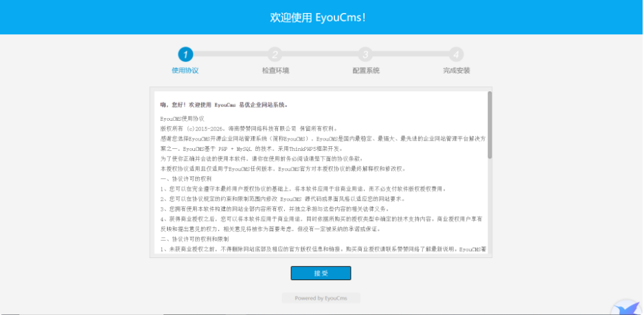Select step 3 circle 配置系统
The image size is (644, 315).
[365, 54]
